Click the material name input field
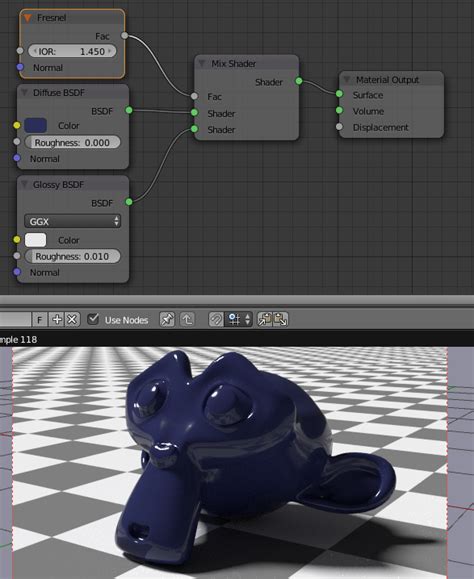 [15, 320]
